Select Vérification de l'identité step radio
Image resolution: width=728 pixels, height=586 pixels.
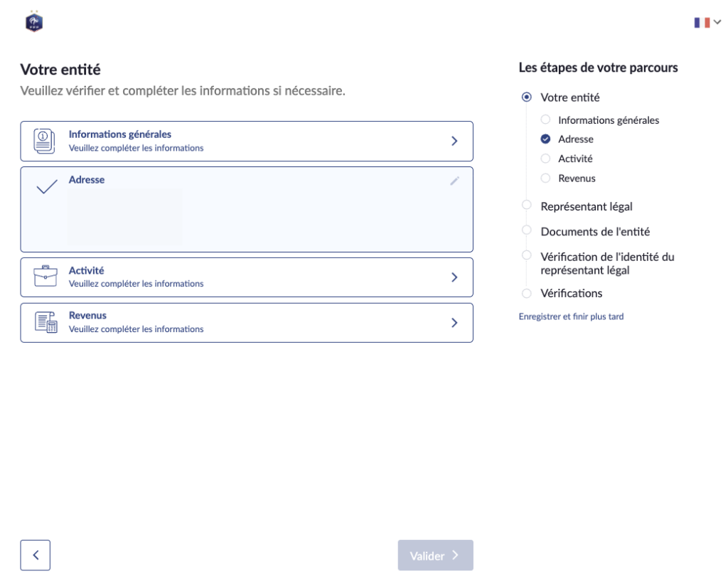pos(527,255)
